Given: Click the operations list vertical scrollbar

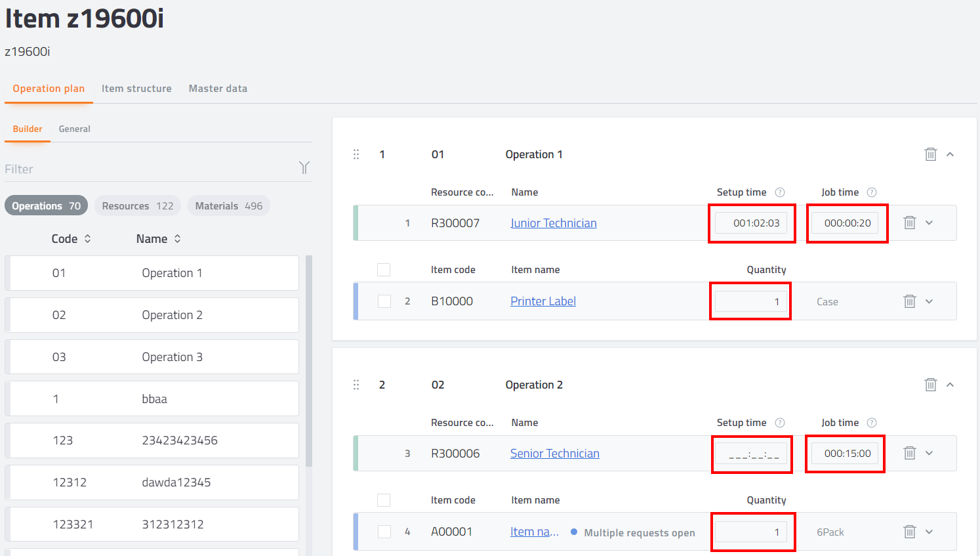Looking at the screenshot, I should coord(309,361).
